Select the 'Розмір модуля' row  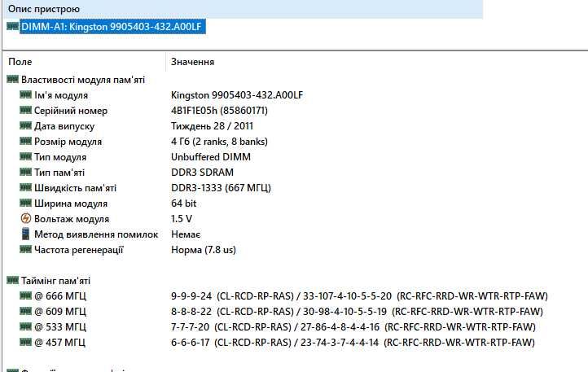68,142
